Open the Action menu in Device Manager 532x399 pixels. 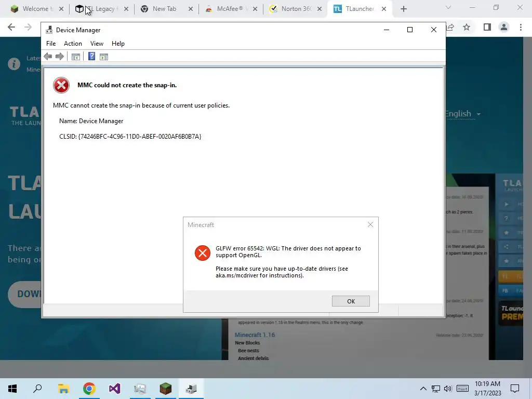[73, 44]
